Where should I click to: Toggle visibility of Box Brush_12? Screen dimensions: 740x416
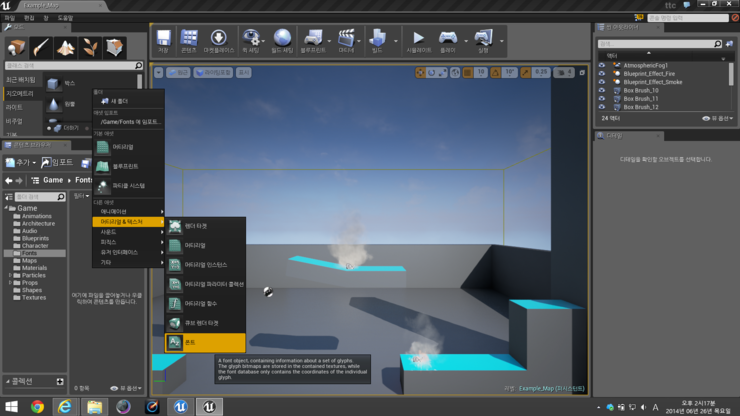pyautogui.click(x=602, y=107)
